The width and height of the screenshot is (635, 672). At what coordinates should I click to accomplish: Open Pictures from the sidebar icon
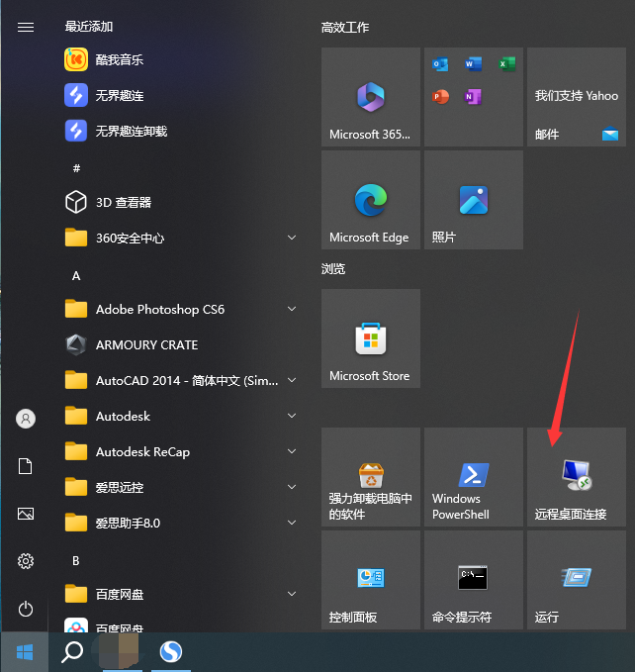pos(26,514)
